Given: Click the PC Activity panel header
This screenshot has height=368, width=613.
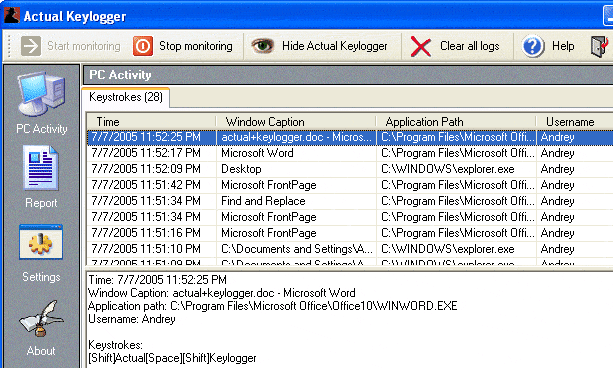Looking at the screenshot, I should pyautogui.click(x=348, y=75).
